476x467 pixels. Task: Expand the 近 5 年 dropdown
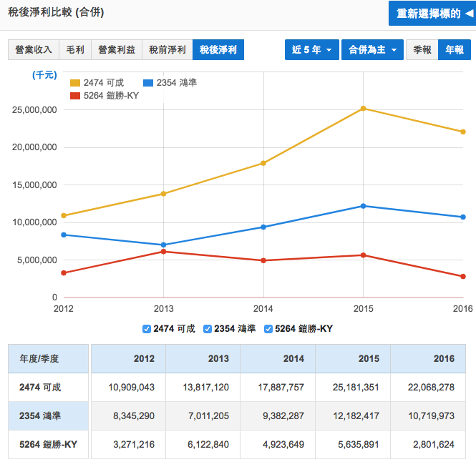pos(311,49)
